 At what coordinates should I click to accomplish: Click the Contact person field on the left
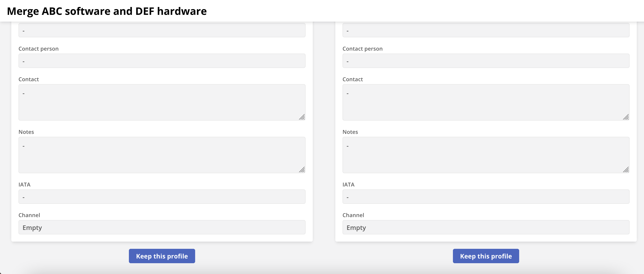[x=162, y=60]
